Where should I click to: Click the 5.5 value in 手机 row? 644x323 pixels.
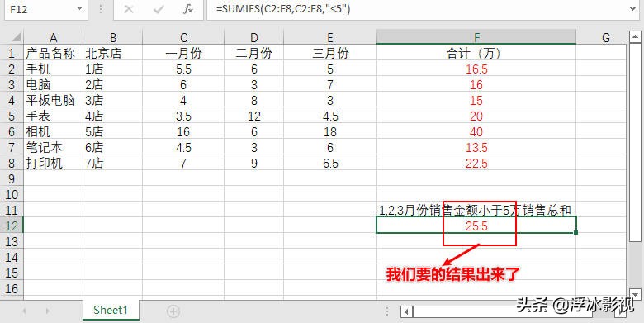click(183, 69)
